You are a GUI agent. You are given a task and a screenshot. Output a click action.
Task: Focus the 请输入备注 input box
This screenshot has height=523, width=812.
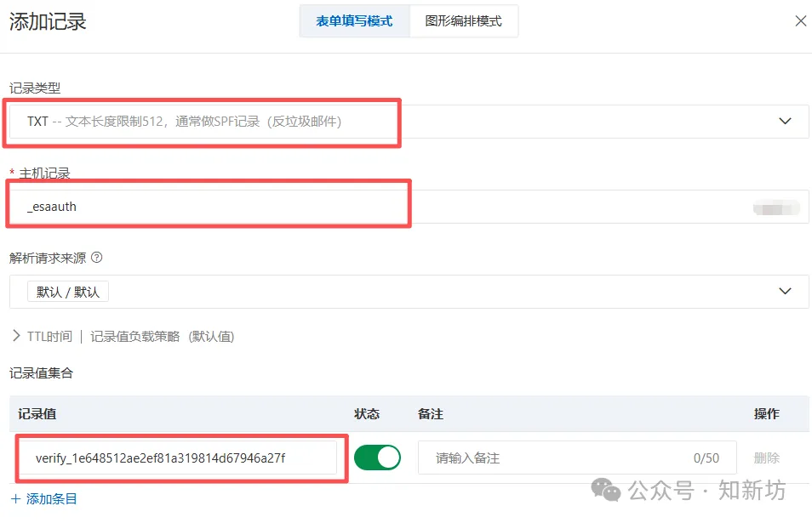[x=553, y=458]
